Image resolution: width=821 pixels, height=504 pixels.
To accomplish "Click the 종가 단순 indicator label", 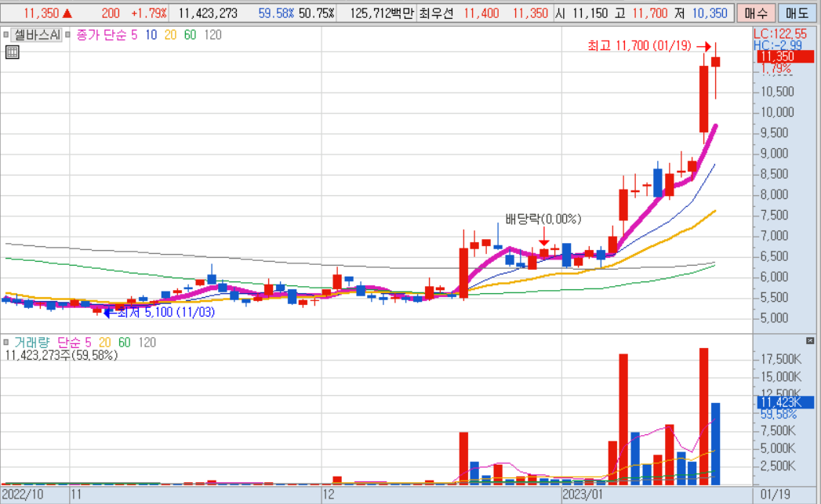I will [x=102, y=35].
